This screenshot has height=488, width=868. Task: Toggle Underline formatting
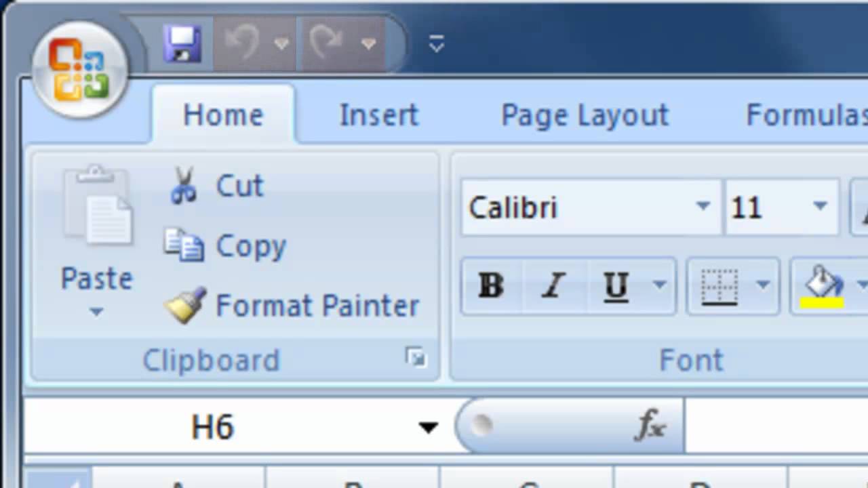tap(616, 286)
